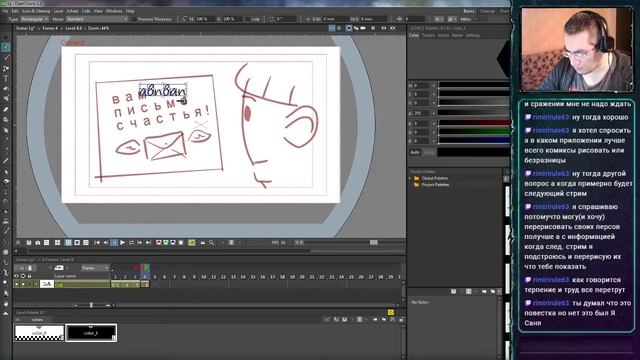
Task: Open the Level menu
Action: tap(58, 11)
